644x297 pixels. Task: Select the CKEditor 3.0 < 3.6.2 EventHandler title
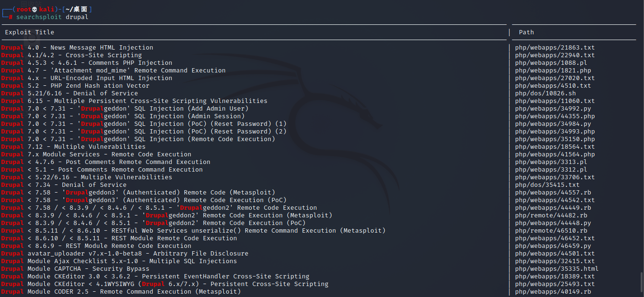(x=155, y=277)
